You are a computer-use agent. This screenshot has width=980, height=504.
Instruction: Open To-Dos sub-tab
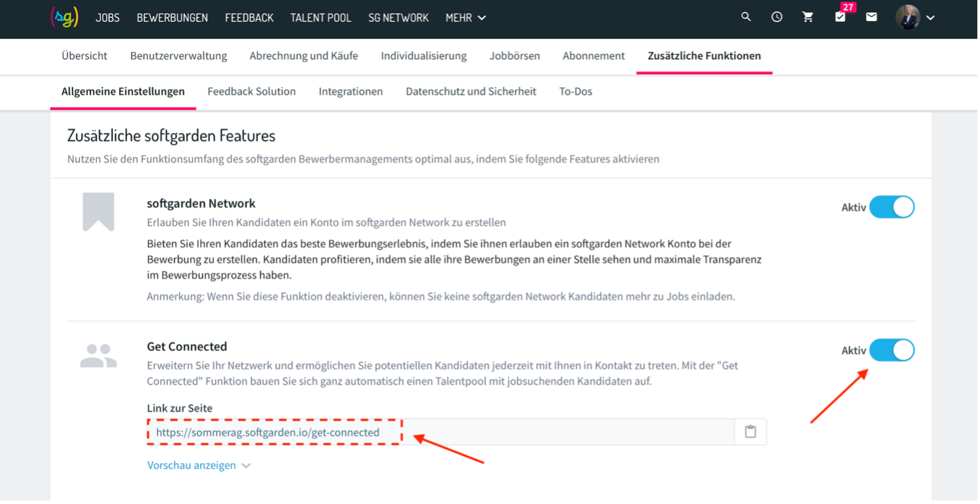tap(575, 92)
